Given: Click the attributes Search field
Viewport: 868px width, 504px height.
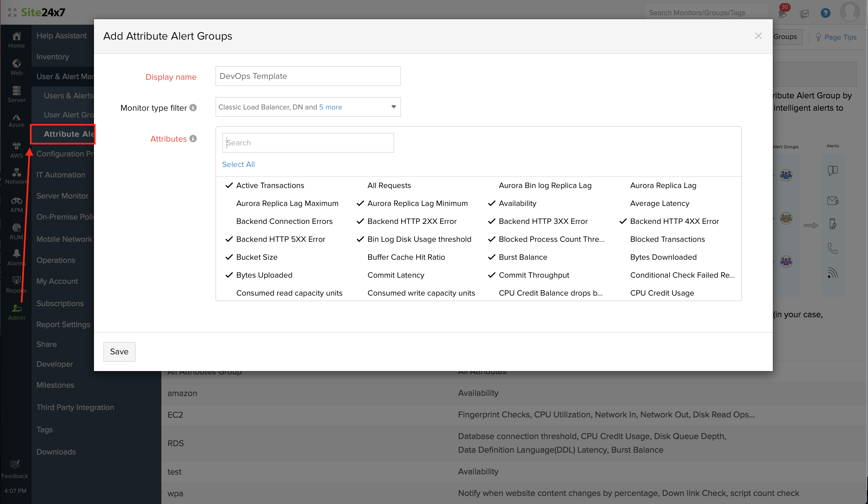Looking at the screenshot, I should 308,143.
